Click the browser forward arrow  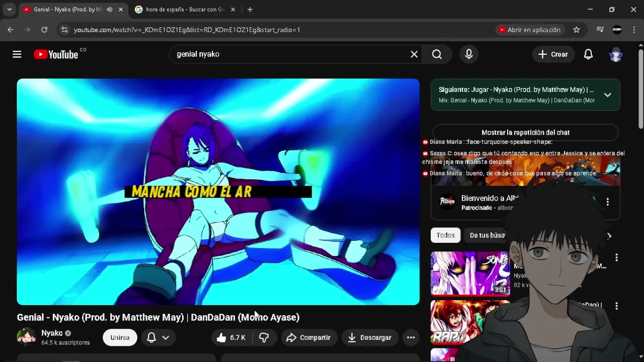coord(27,30)
